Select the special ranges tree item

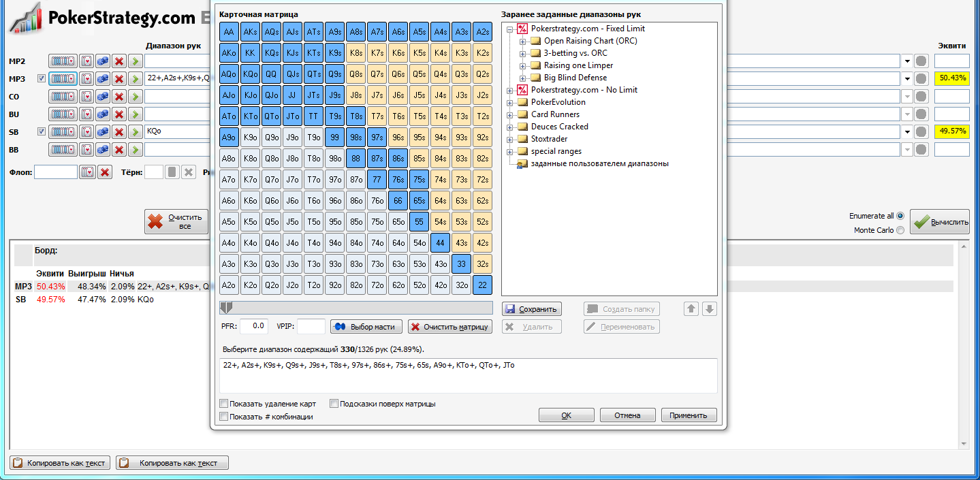coord(556,151)
